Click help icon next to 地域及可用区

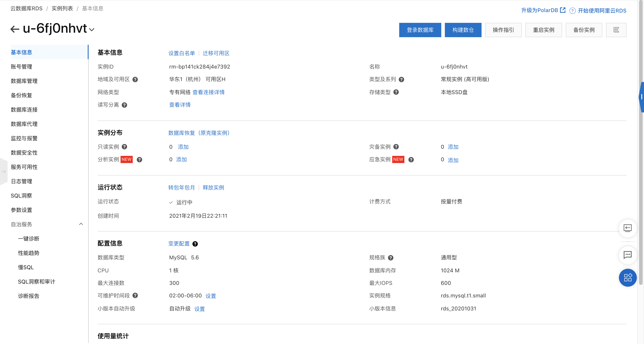click(x=135, y=80)
